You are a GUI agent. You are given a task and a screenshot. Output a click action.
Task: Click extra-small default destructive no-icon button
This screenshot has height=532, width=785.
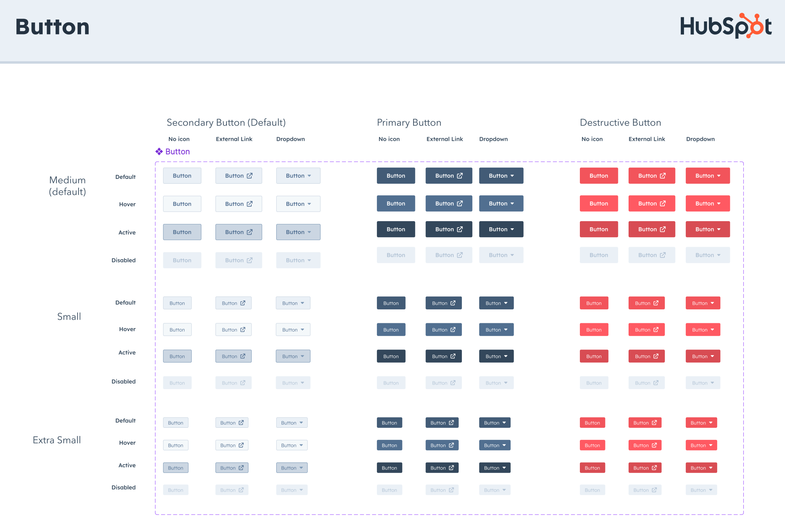(x=592, y=422)
